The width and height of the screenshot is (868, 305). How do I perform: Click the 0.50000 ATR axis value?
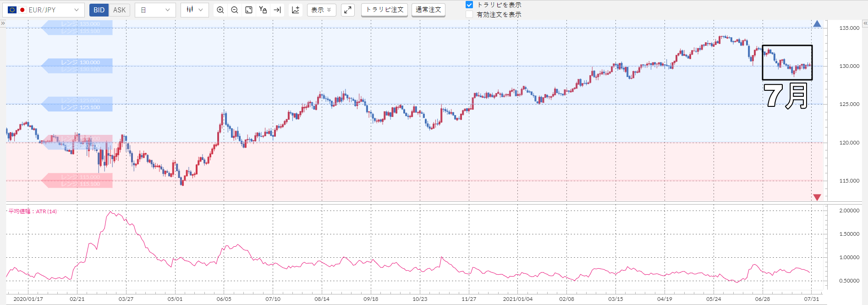click(x=849, y=281)
